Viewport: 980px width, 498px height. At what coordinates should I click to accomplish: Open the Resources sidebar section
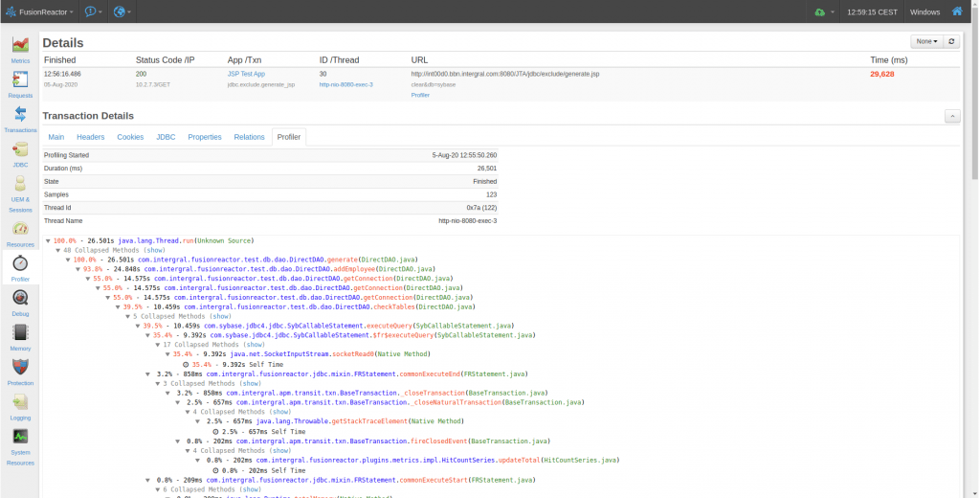pyautogui.click(x=20, y=234)
